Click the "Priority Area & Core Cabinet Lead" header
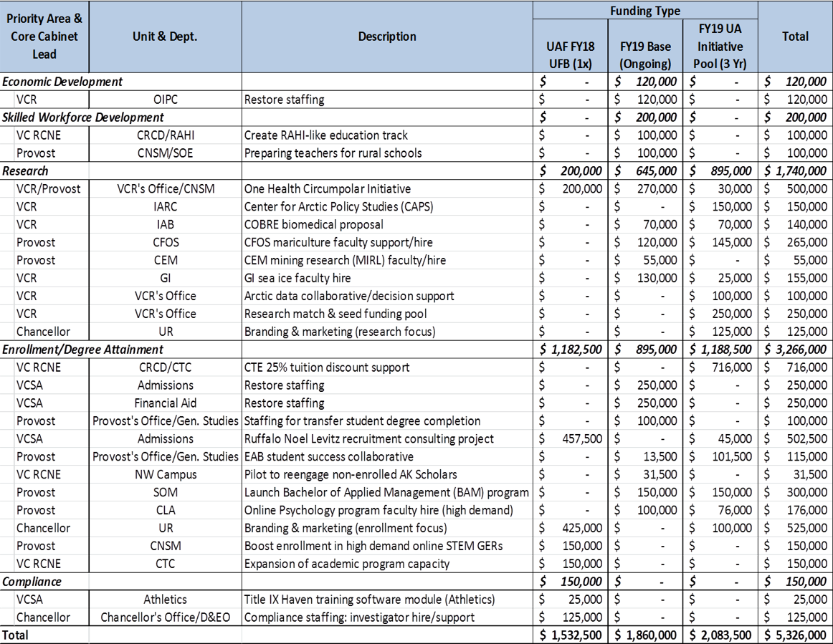 click(45, 37)
